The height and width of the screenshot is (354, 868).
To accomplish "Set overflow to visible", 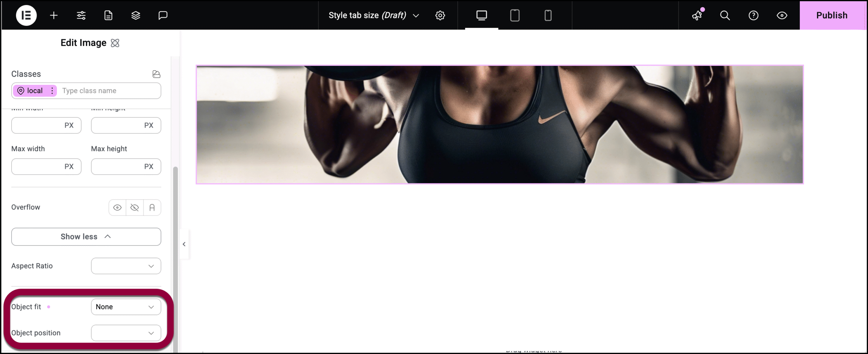I will tap(117, 208).
